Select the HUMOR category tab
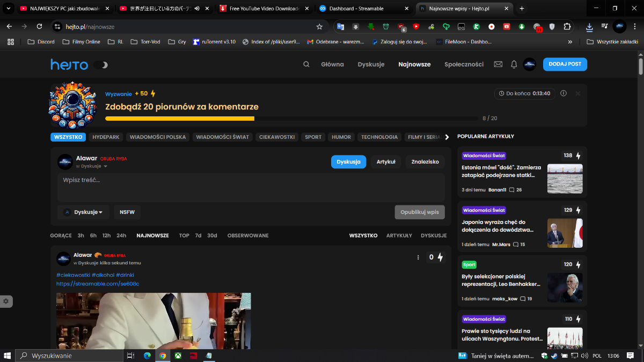Viewport: 644px width, 362px height. 341,137
